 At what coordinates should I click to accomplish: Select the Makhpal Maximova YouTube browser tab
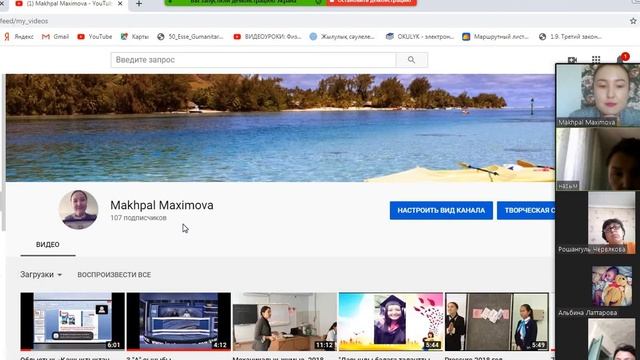[x=69, y=4]
